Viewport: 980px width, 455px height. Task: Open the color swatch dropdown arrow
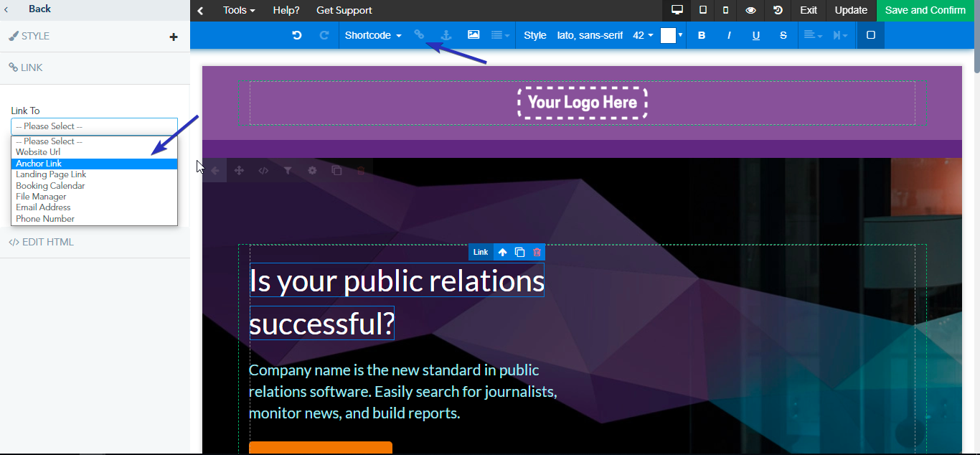coord(681,35)
